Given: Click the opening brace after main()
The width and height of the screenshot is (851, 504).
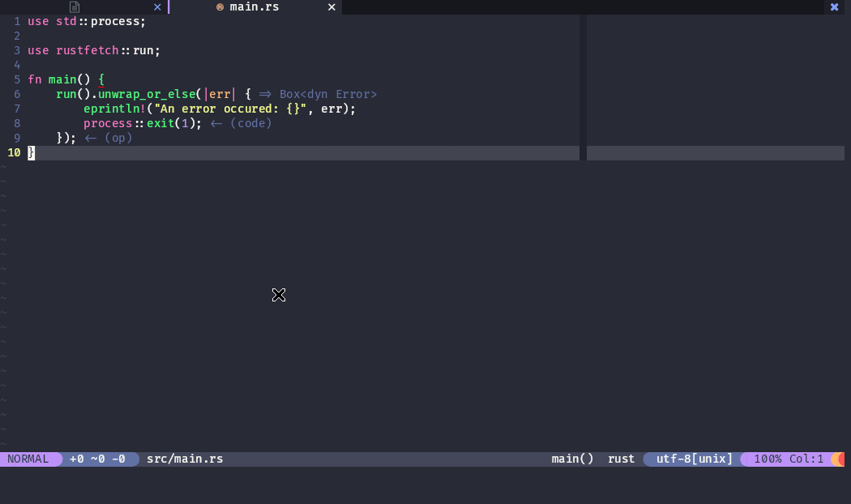Looking at the screenshot, I should tap(101, 79).
